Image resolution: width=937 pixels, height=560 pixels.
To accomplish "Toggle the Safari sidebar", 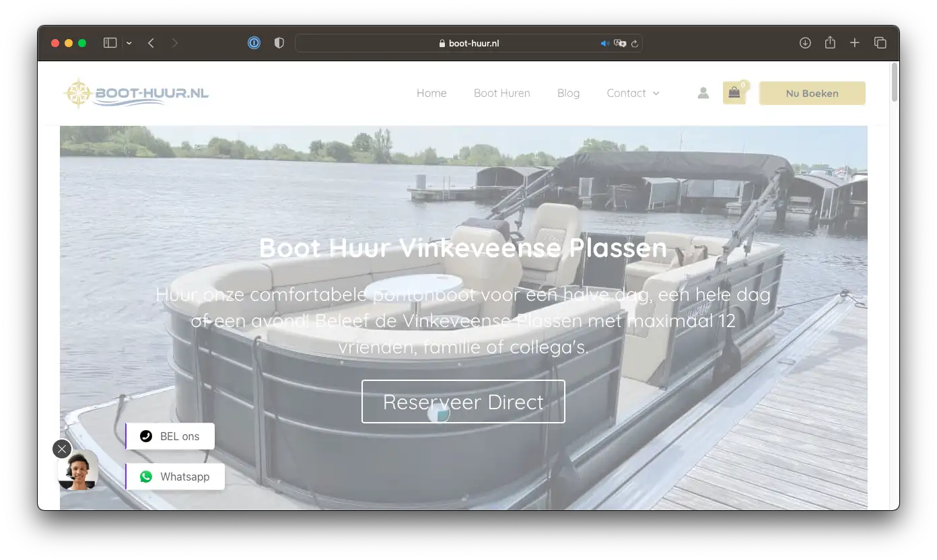I will pos(110,43).
